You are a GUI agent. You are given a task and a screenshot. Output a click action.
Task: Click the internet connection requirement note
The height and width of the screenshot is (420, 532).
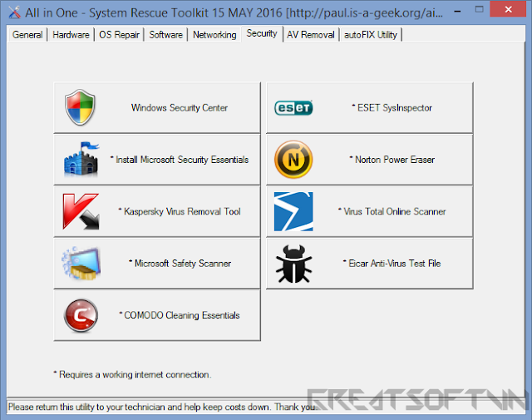(132, 374)
